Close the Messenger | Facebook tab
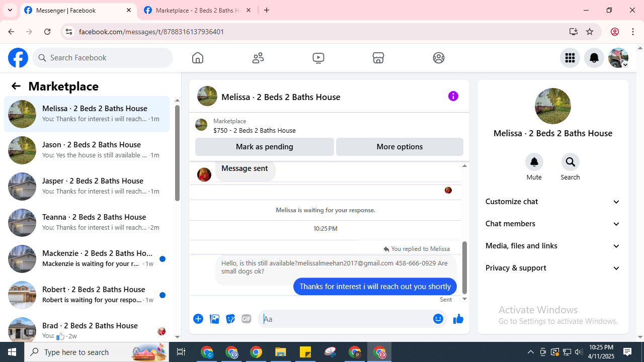The width and height of the screenshot is (644, 362). point(129,10)
